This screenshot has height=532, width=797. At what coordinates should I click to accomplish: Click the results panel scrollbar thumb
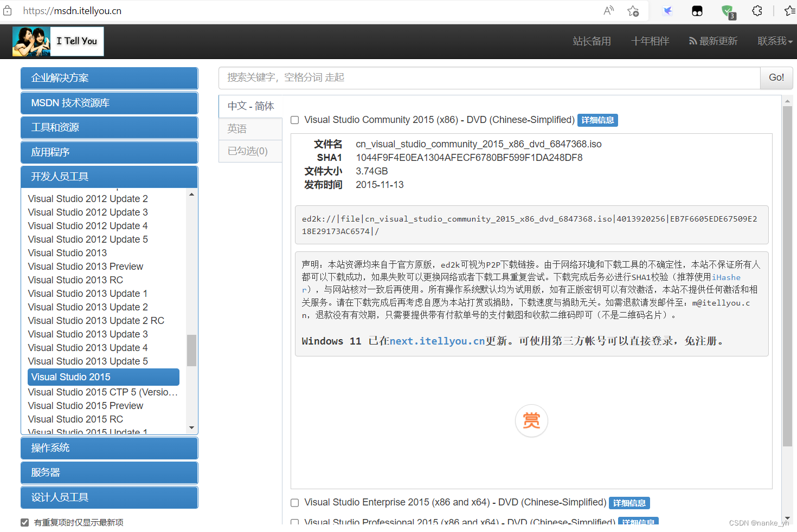[787, 276]
